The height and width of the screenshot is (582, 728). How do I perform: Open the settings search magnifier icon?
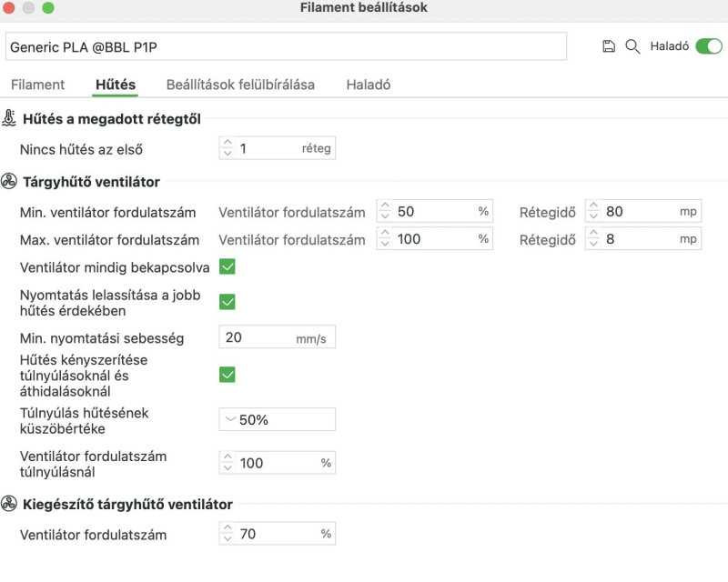click(632, 46)
